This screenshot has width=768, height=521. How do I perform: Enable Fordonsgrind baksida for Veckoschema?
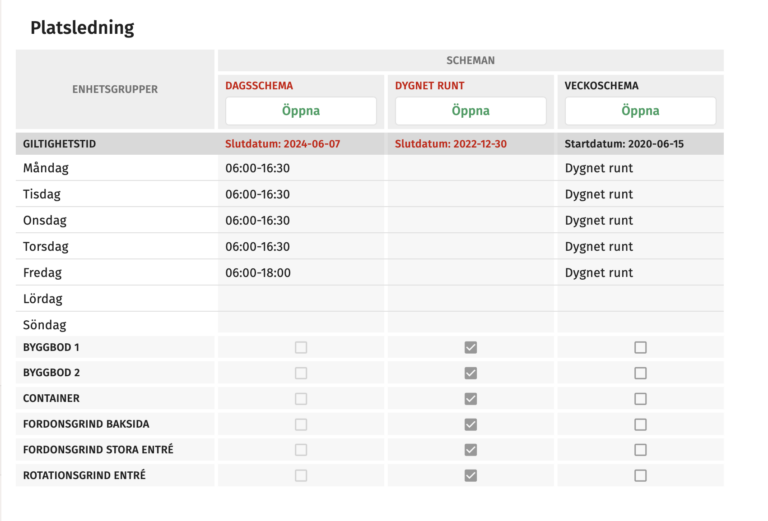click(x=640, y=424)
